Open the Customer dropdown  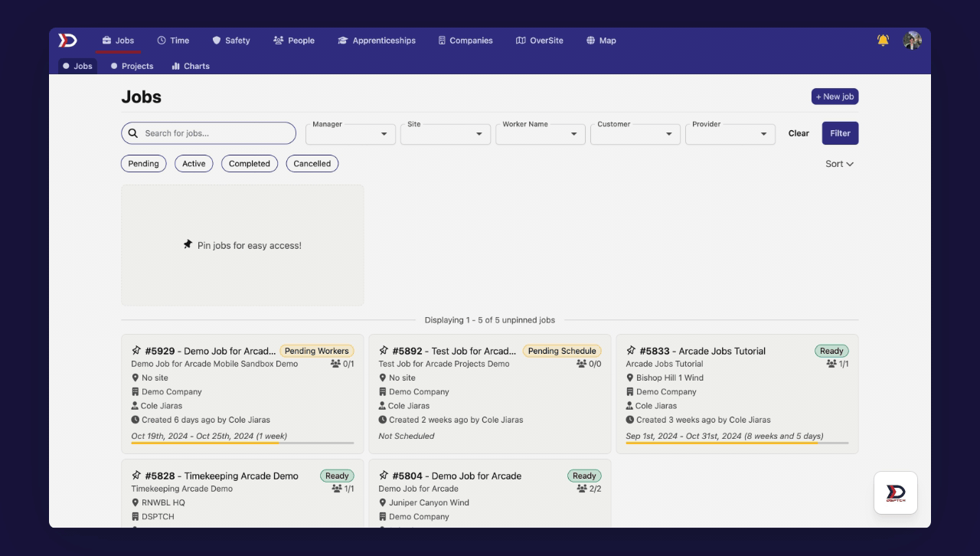tap(635, 134)
